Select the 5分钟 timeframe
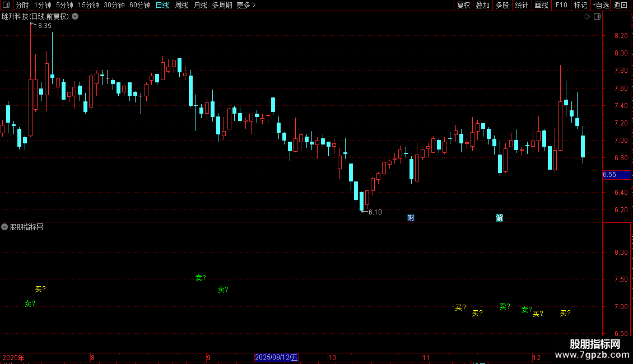The height and width of the screenshot is (364, 633). (x=64, y=5)
